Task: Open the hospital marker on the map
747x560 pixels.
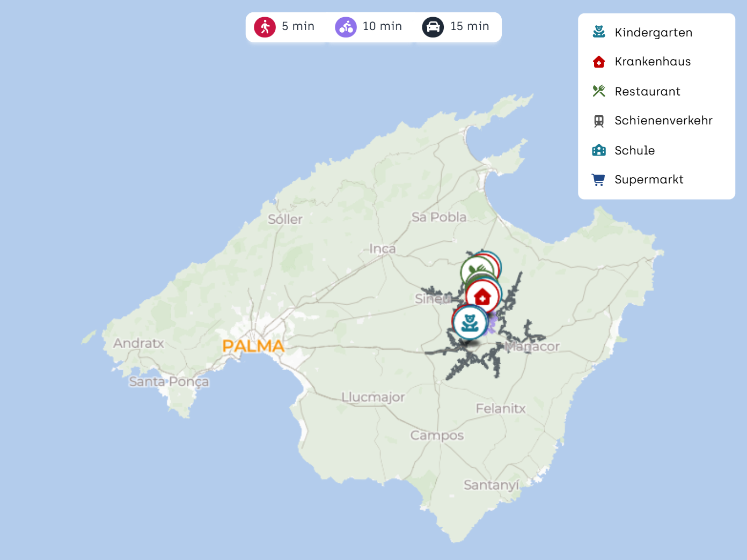Action: tap(483, 296)
